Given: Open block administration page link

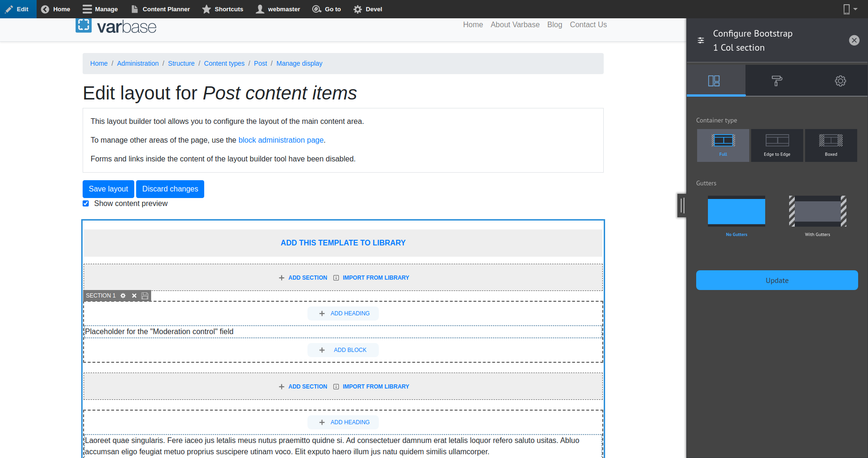Looking at the screenshot, I should click(x=281, y=140).
